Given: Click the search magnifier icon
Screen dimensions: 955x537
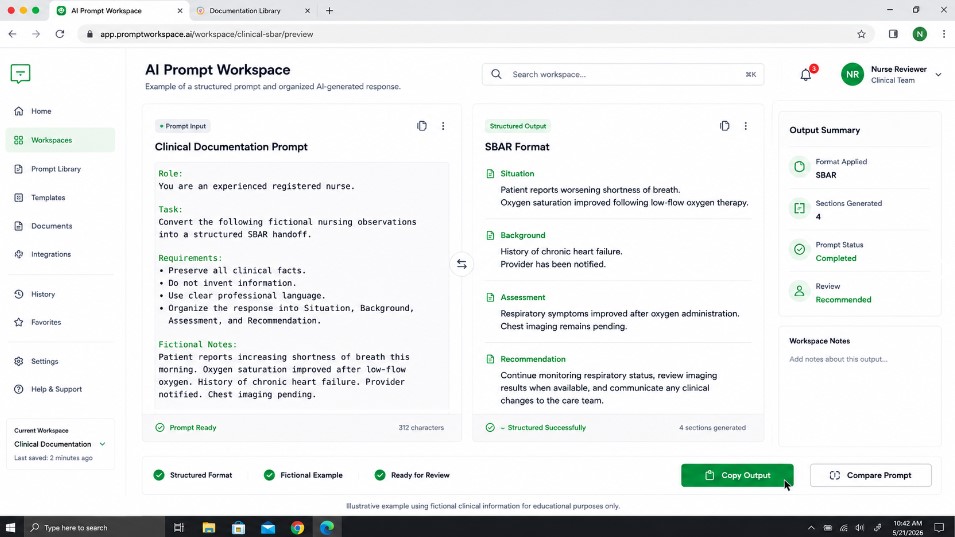Looking at the screenshot, I should pos(496,74).
